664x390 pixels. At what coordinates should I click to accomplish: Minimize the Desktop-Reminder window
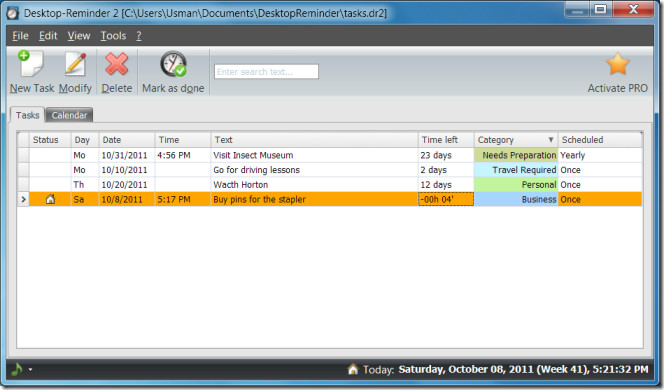[x=578, y=9]
